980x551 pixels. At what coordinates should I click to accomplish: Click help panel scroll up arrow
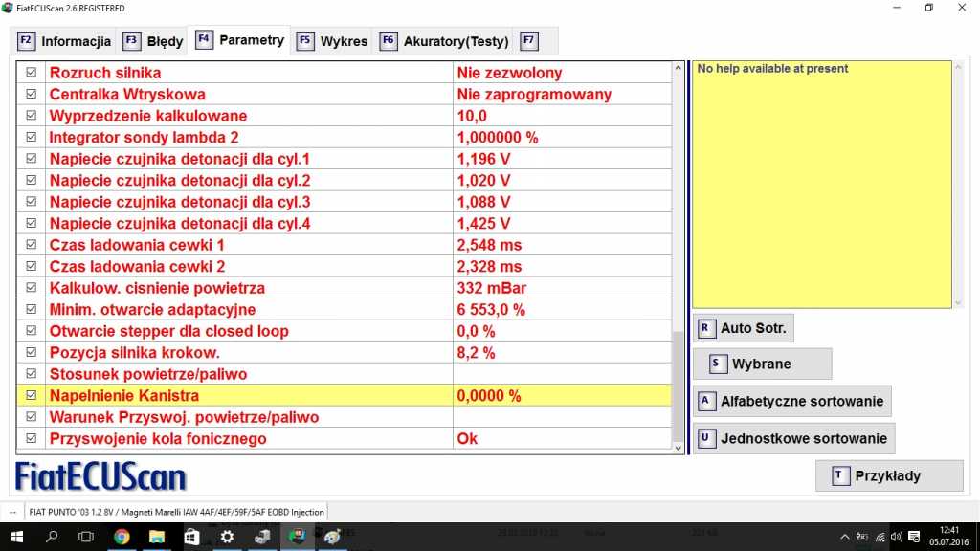point(959,67)
